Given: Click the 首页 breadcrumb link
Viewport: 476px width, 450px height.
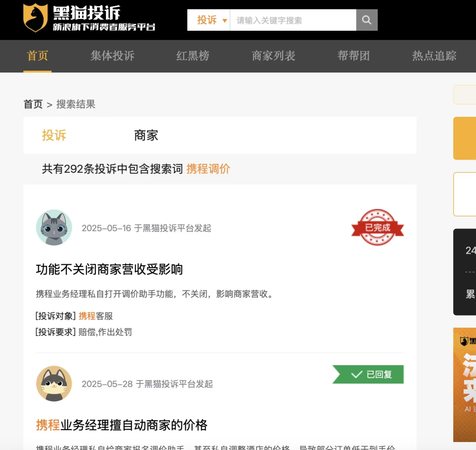Looking at the screenshot, I should (33, 104).
